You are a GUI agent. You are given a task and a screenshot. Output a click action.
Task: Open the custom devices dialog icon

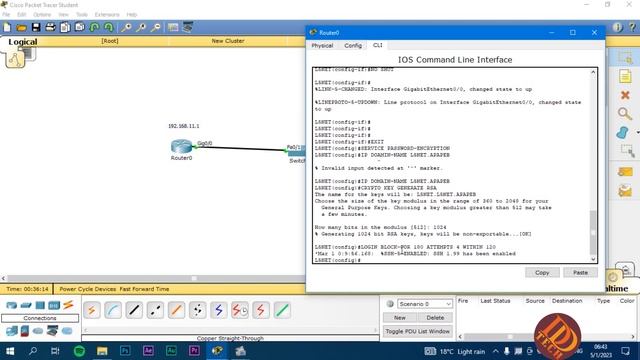188,27
